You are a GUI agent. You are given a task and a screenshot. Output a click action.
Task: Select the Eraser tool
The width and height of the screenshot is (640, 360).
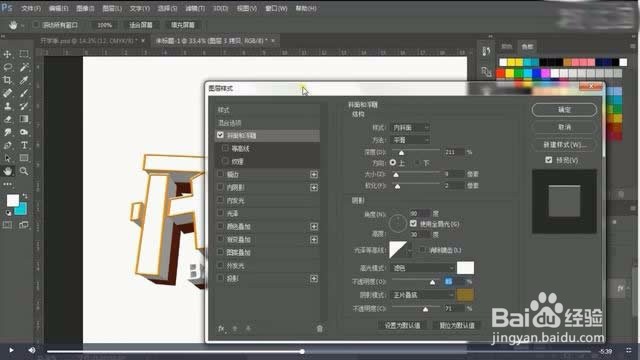click(7, 119)
